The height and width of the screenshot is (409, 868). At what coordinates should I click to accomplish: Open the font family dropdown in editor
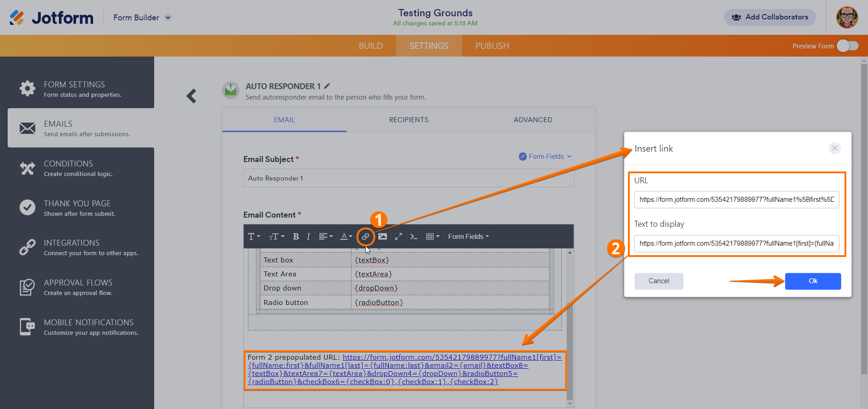pyautogui.click(x=254, y=237)
